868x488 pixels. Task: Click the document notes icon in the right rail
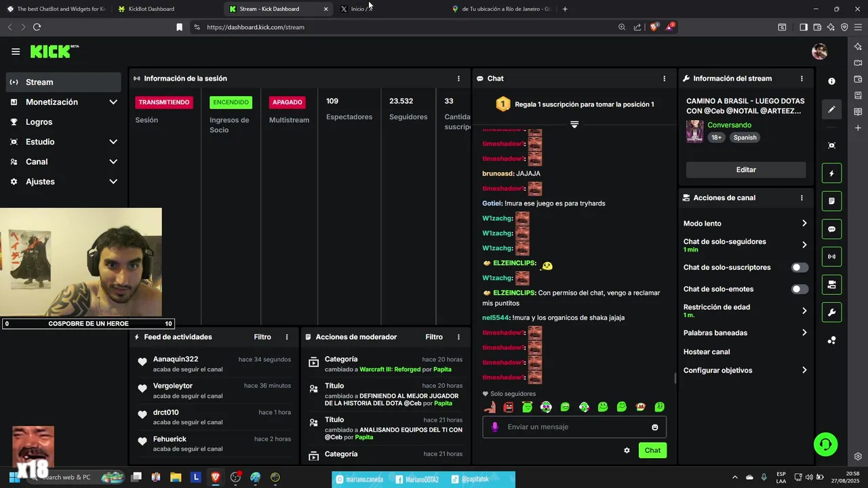point(831,201)
